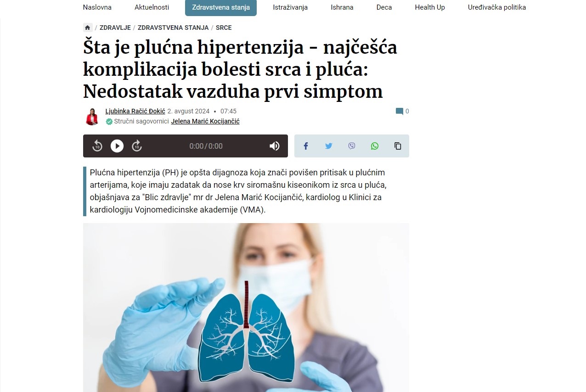Click the SRCE breadcrumb link
This screenshot has height=392, width=586.
(224, 28)
